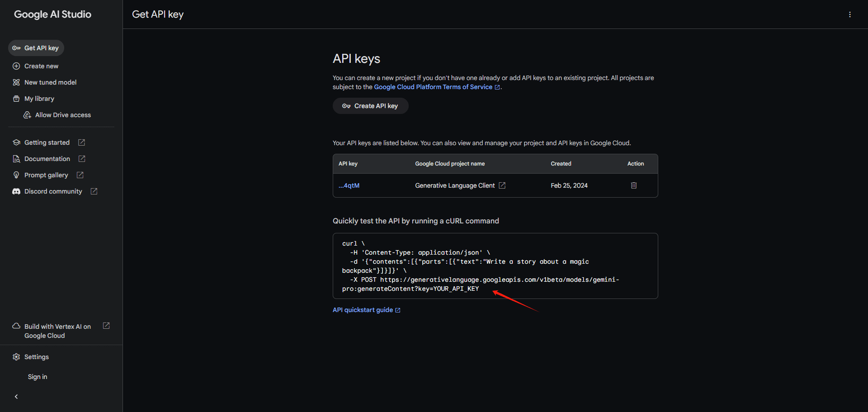
Task: Select Allow Drive access
Action: 63,115
